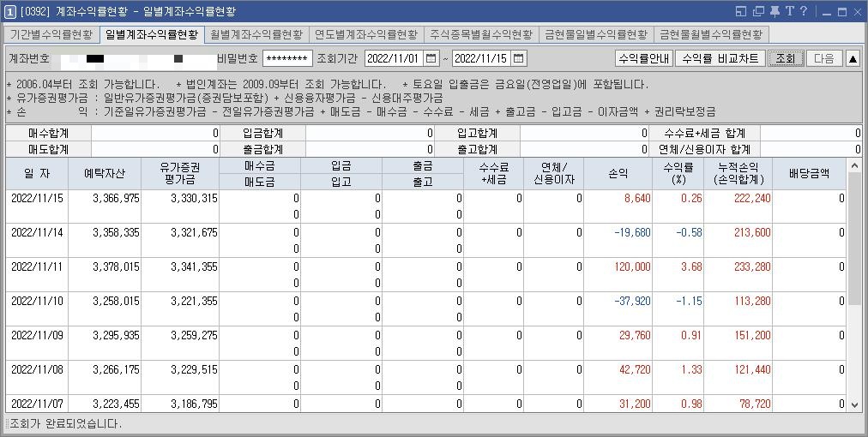This screenshot has height=437, width=868.
Task: Open the 월별계좌수익률현황 tab
Action: click(256, 34)
